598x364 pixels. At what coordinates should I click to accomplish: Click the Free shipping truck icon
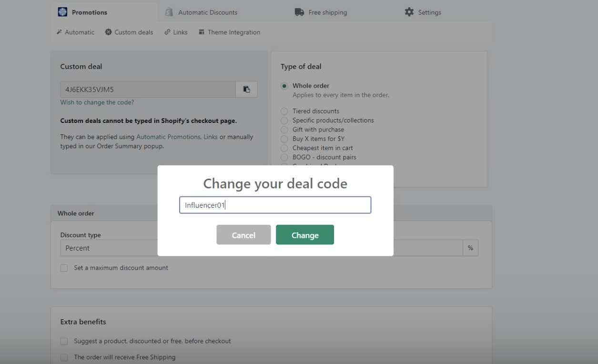300,12
